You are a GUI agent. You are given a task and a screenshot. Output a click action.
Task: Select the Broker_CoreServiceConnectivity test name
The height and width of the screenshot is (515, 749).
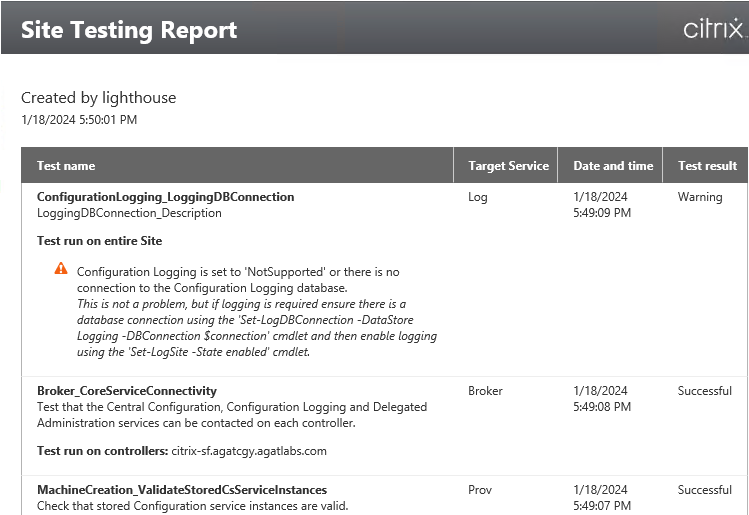point(127,391)
